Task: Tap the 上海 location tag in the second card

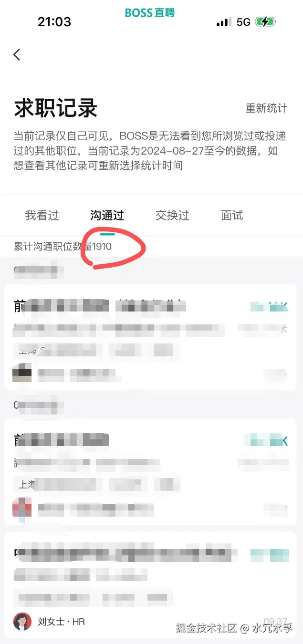Action: 27,485
